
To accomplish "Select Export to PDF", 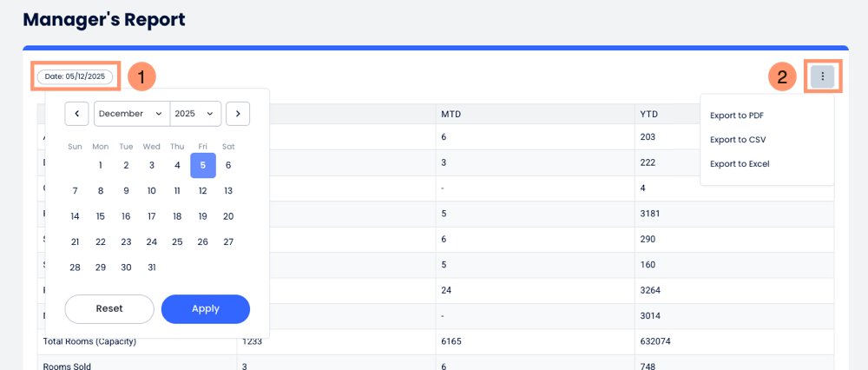I will [x=736, y=116].
